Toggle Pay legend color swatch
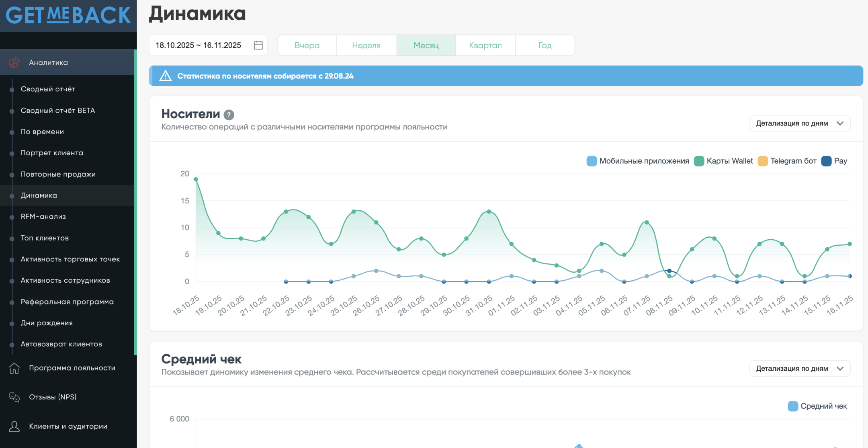Screen dimensions: 868x448 (x=826, y=161)
